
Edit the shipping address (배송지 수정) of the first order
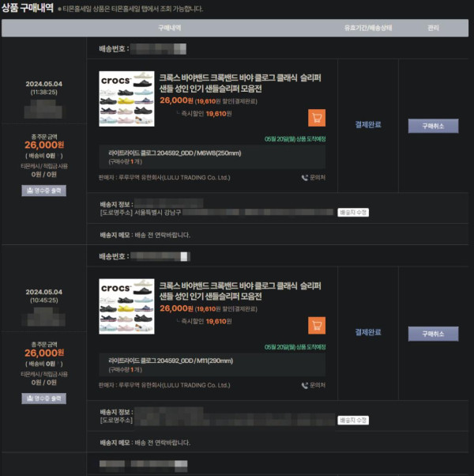click(x=353, y=212)
